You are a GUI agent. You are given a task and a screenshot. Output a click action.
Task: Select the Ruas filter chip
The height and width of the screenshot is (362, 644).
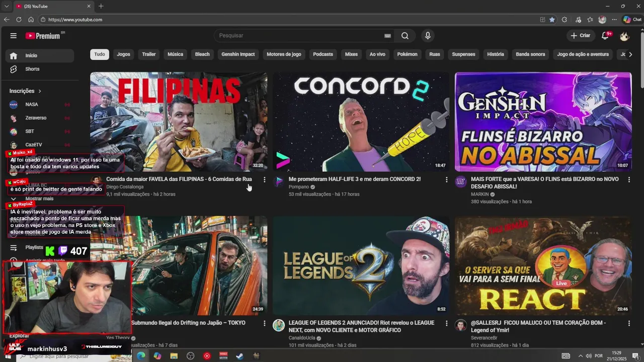(x=435, y=54)
